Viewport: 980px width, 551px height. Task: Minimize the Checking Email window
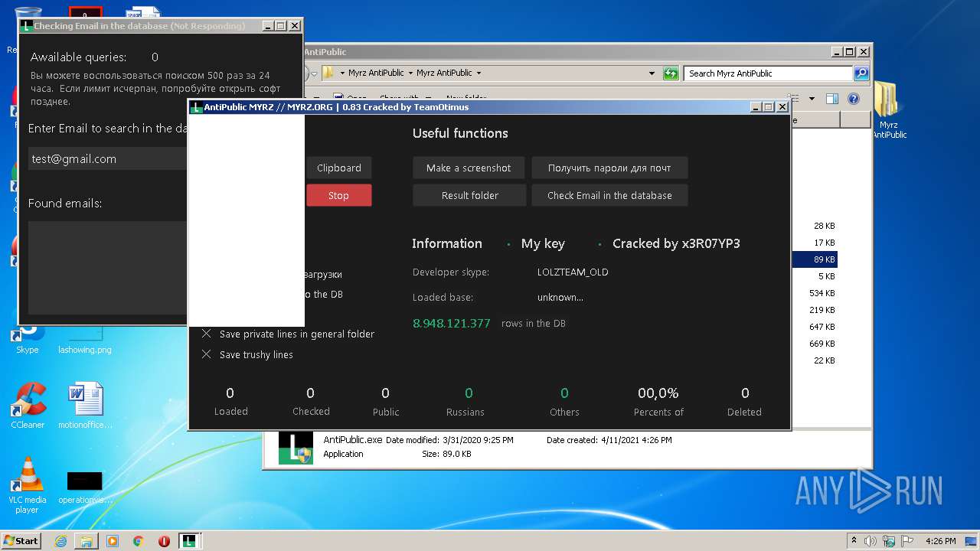click(x=267, y=26)
